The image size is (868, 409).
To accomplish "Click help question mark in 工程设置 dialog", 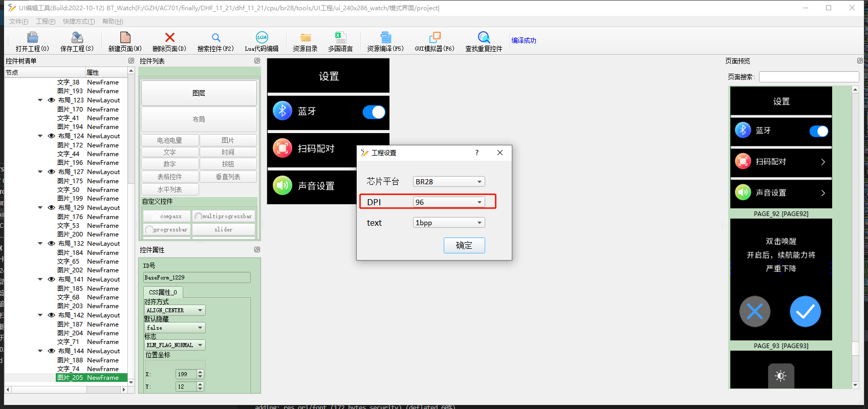I will pyautogui.click(x=477, y=153).
